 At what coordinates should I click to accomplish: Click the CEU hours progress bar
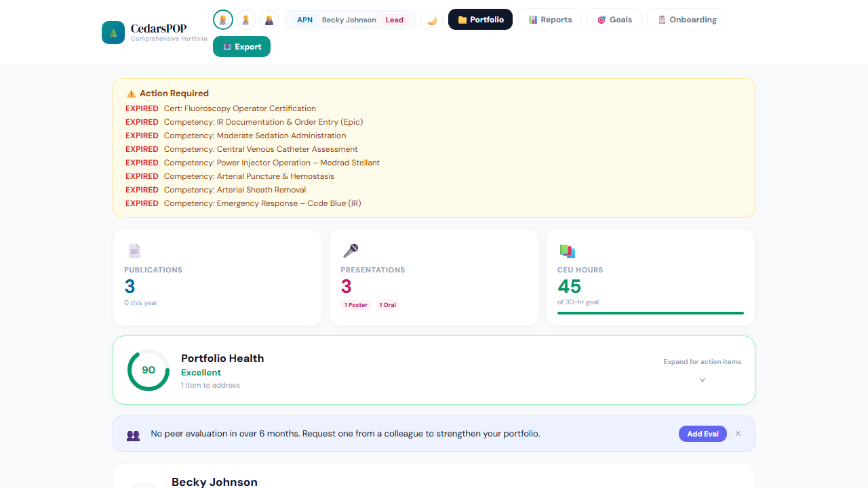click(650, 313)
